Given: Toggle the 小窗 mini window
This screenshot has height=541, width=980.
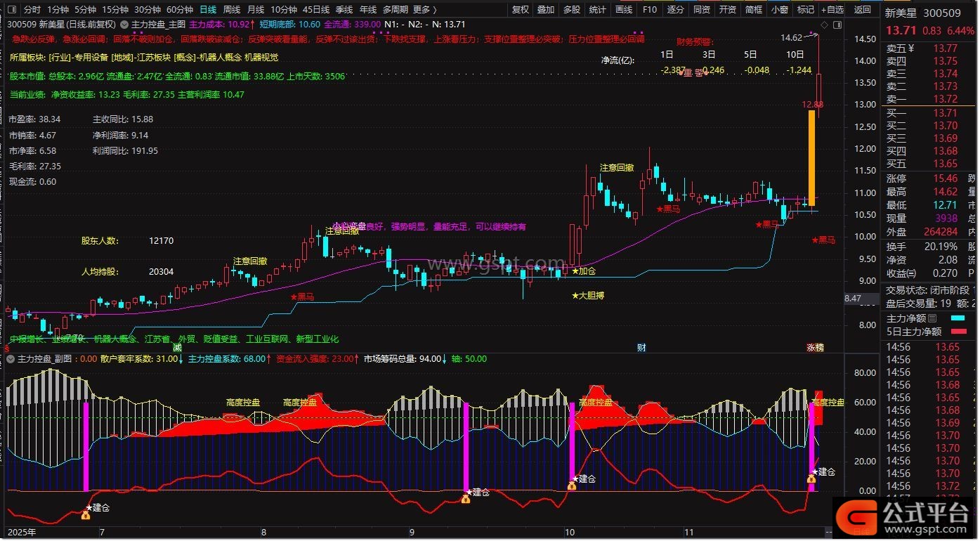Looking at the screenshot, I should [x=779, y=10].
